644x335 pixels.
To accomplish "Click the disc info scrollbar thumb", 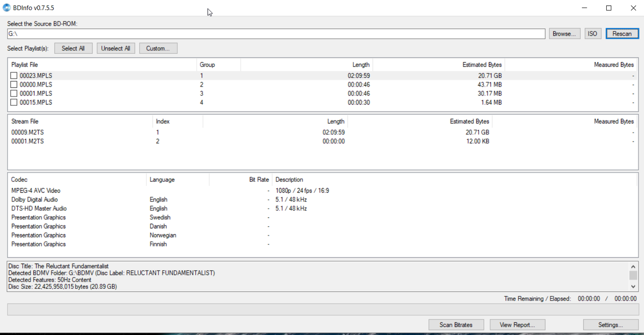I will (633, 275).
